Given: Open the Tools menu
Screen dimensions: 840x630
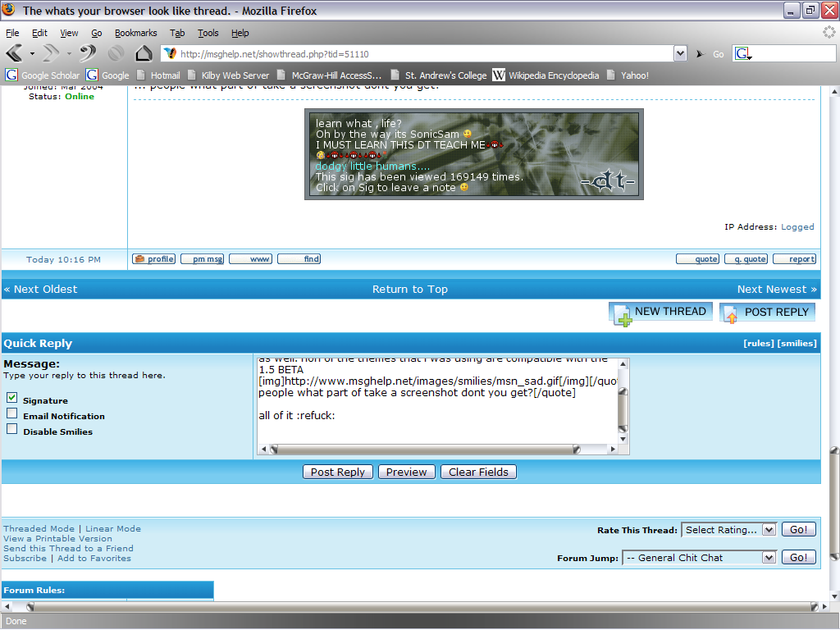Looking at the screenshot, I should pyautogui.click(x=208, y=33).
